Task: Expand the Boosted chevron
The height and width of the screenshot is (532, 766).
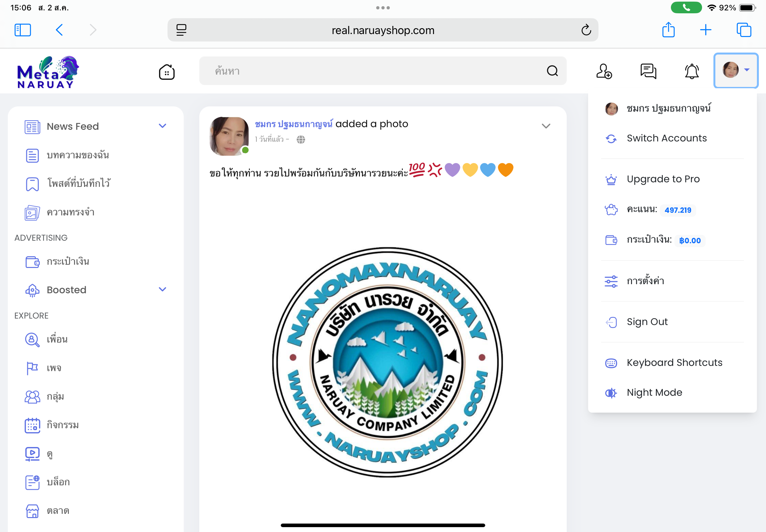Action: [x=162, y=289]
